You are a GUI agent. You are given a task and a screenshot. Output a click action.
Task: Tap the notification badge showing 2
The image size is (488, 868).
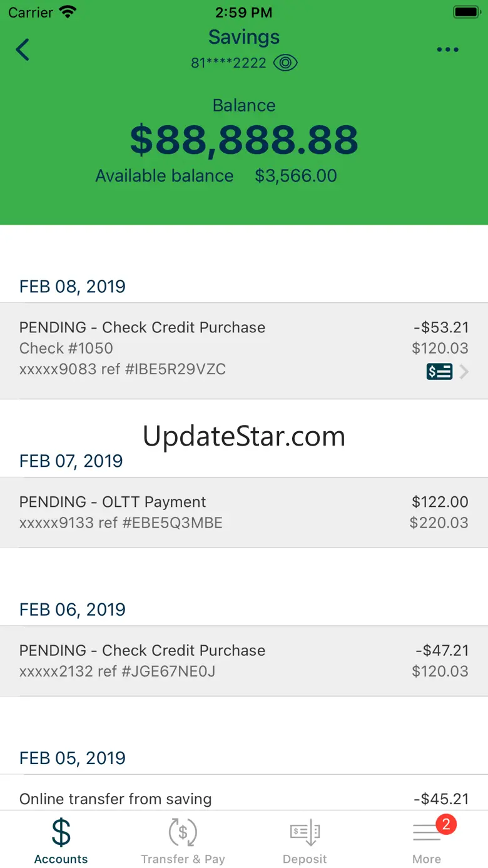[446, 824]
